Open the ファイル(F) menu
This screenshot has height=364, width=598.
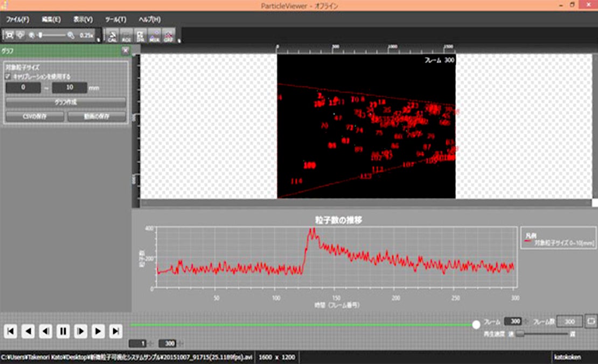click(17, 19)
